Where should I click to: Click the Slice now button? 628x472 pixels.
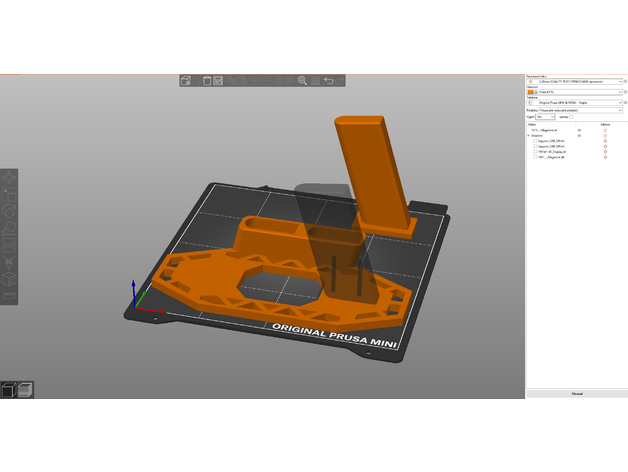[x=577, y=394]
